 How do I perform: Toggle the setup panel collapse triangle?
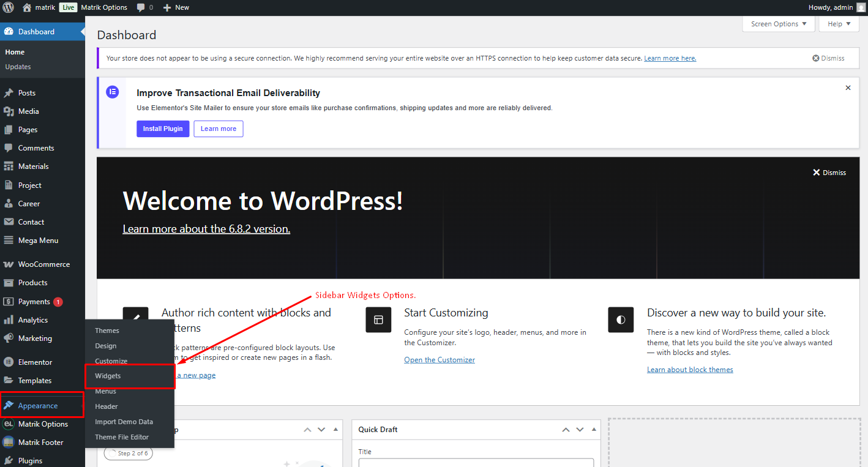tap(335, 430)
